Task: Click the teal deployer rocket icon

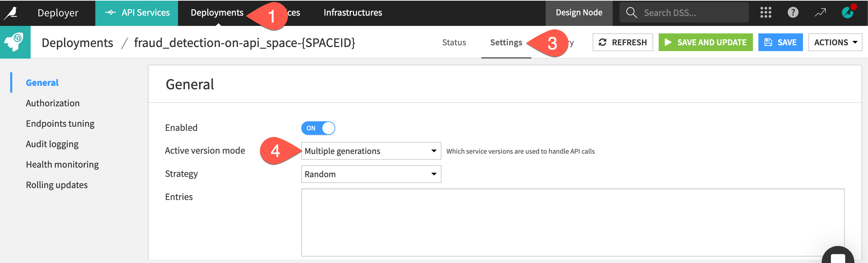Action: [15, 42]
